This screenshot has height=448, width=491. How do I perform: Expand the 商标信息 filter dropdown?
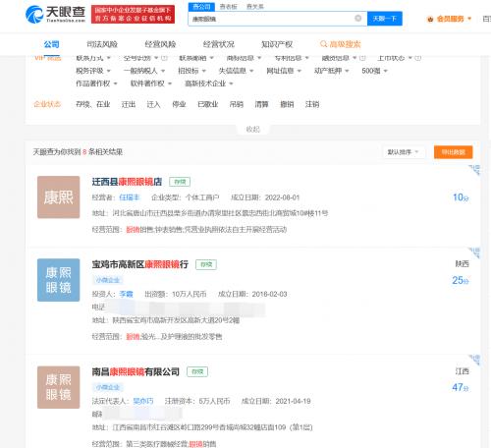(x=245, y=58)
